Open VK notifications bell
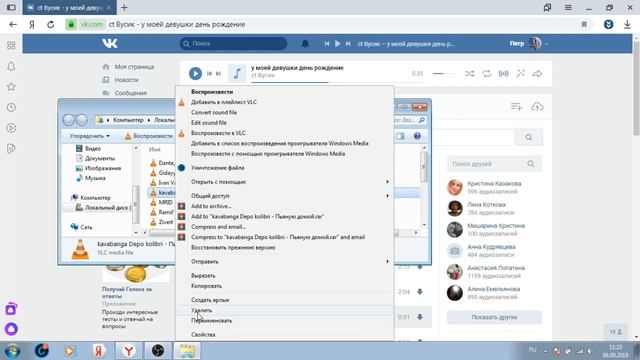Viewport: 640px width, 360px height. click(305, 44)
